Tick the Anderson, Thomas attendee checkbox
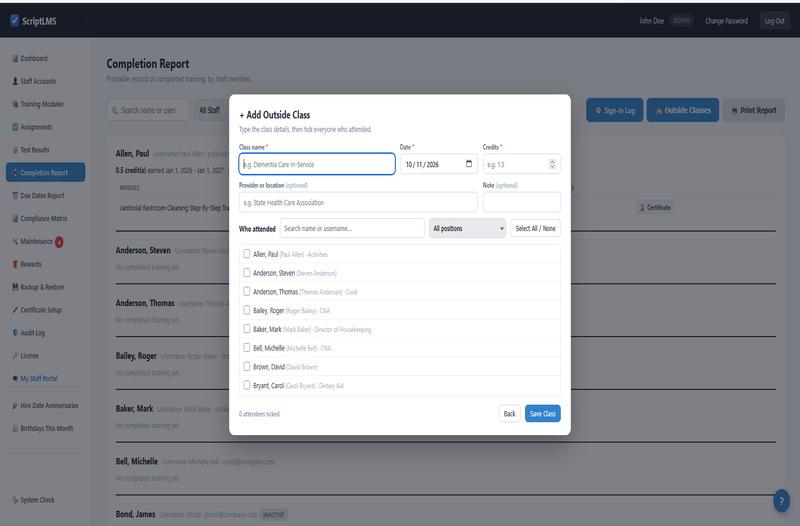This screenshot has width=800, height=526. click(x=247, y=291)
